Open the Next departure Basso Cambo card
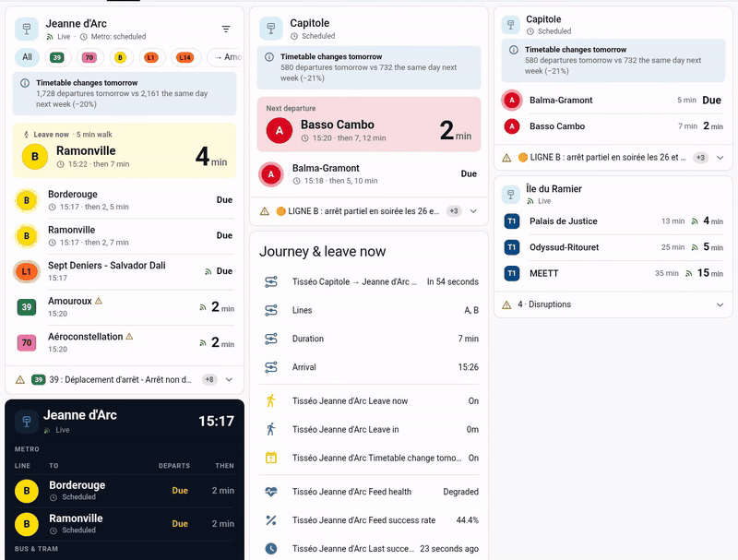738x560 pixels. coord(369,125)
